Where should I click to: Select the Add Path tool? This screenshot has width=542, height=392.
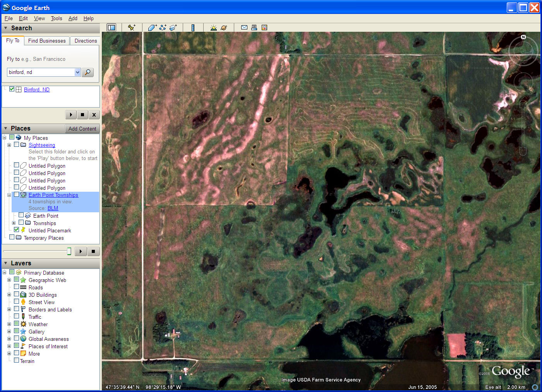[x=163, y=28]
